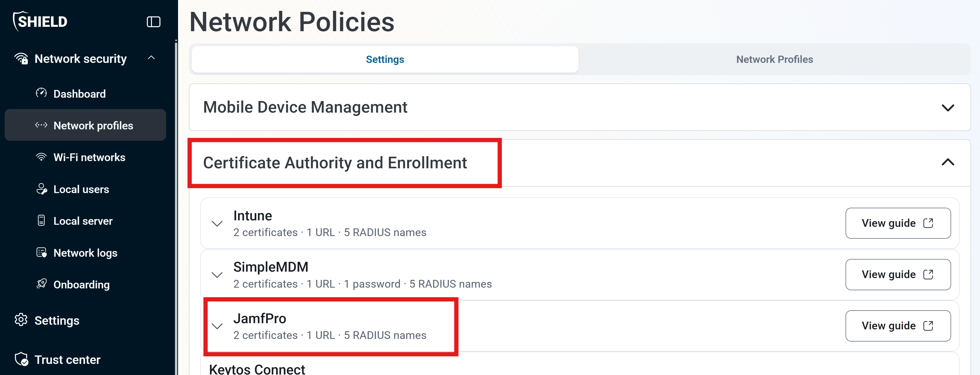
Task: Click the Local users person icon
Action: click(42, 189)
